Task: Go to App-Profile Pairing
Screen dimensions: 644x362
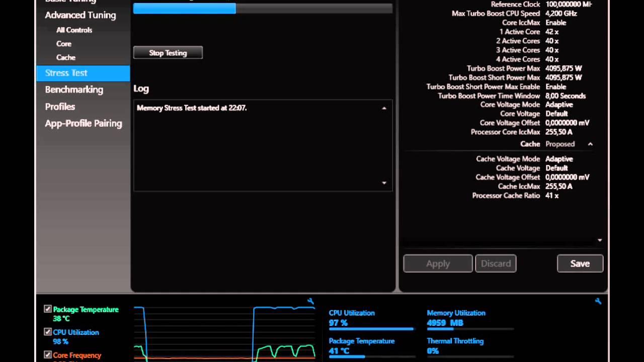Action: click(84, 123)
